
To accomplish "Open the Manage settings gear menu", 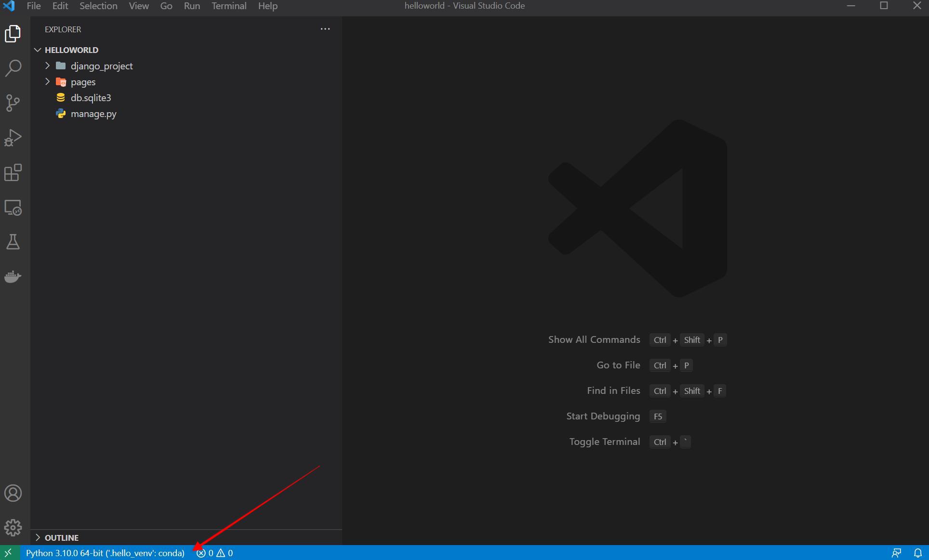I will click(x=13, y=528).
